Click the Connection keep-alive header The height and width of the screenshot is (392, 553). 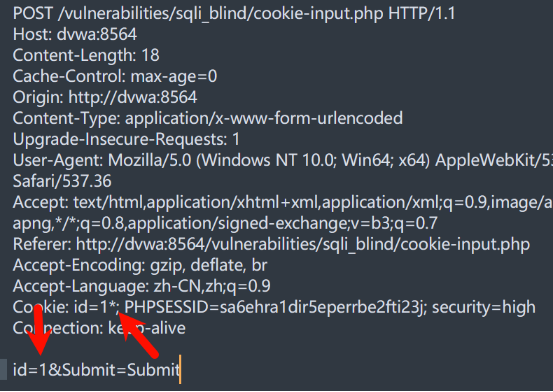click(99, 328)
